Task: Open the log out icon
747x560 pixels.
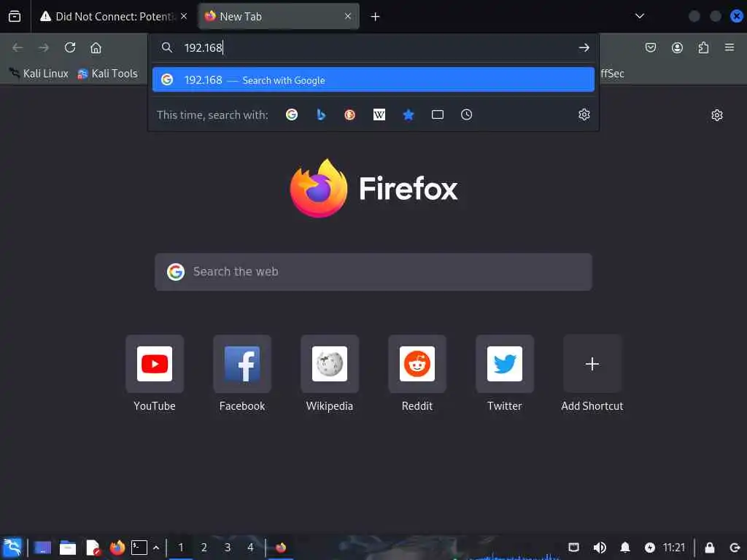Action: [x=735, y=548]
